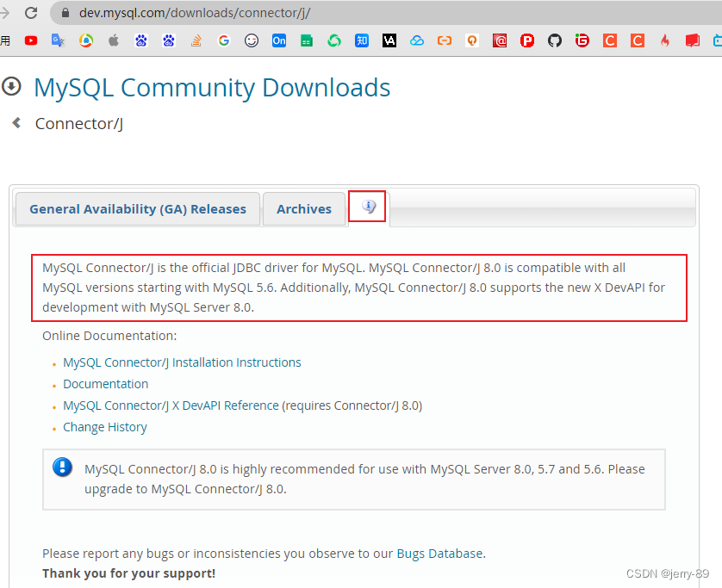The image size is (722, 588).
Task: Open the Documentation link
Action: click(105, 384)
